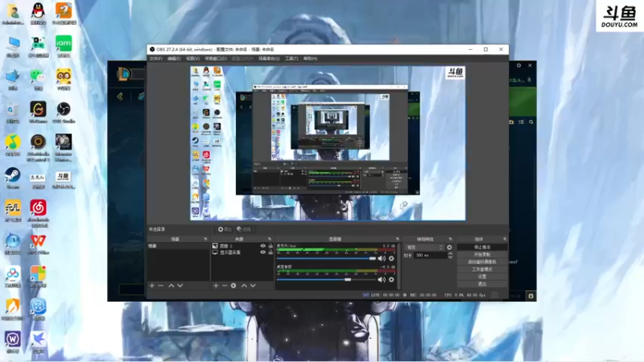
Task: Open the iQIYI desktop shortcut
Action: click(64, 46)
